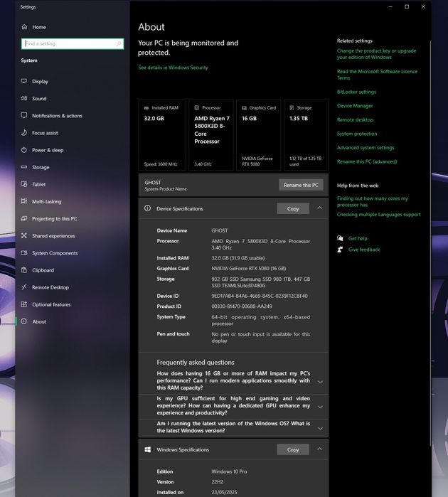448x497 pixels.
Task: Click the Home icon in the sidebar
Action: coord(24,27)
